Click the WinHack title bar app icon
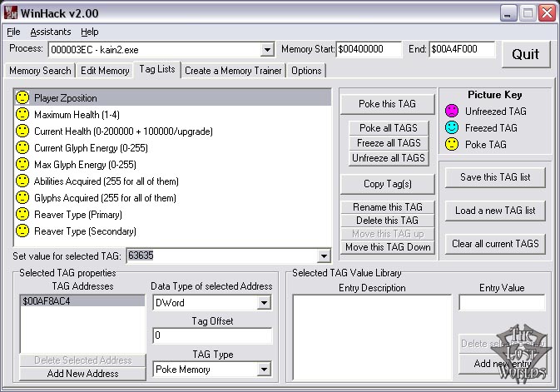Screen dimensions: 560x392 pos(11,12)
